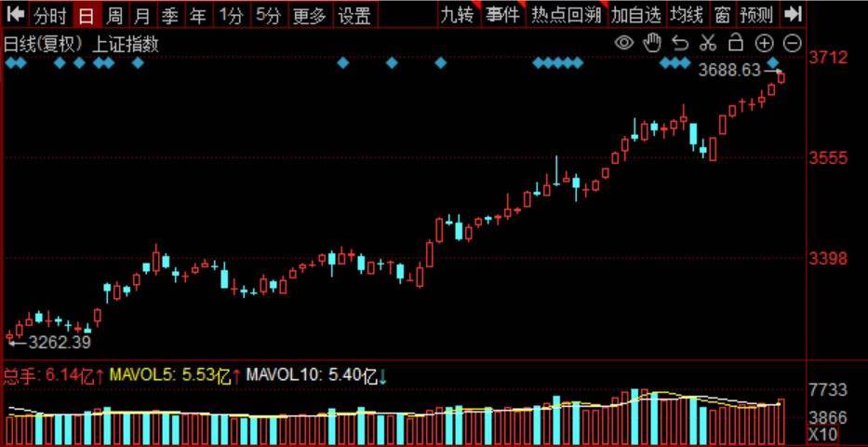Select the 季 quarterly period tab
Image resolution: width=868 pixels, height=447 pixels.
[170, 16]
